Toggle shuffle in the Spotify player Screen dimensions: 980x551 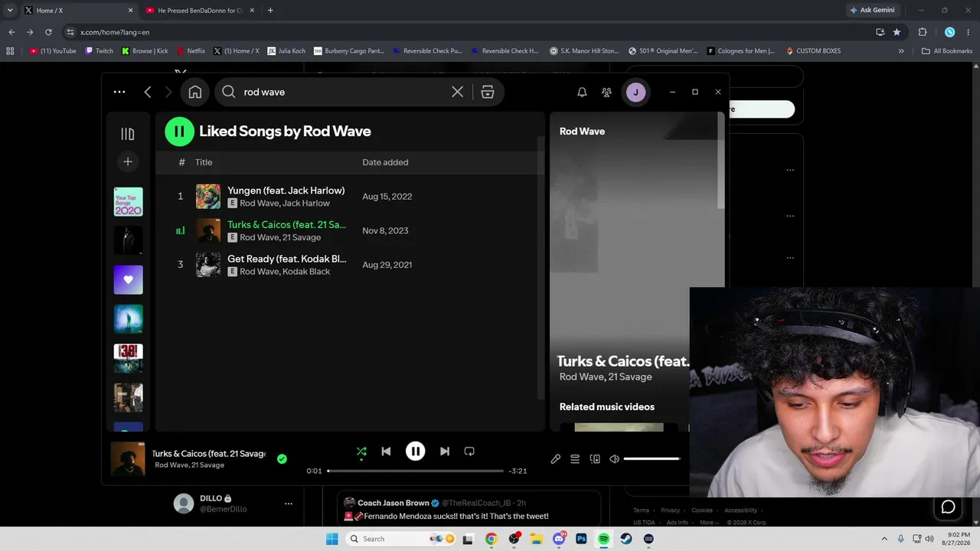(361, 452)
